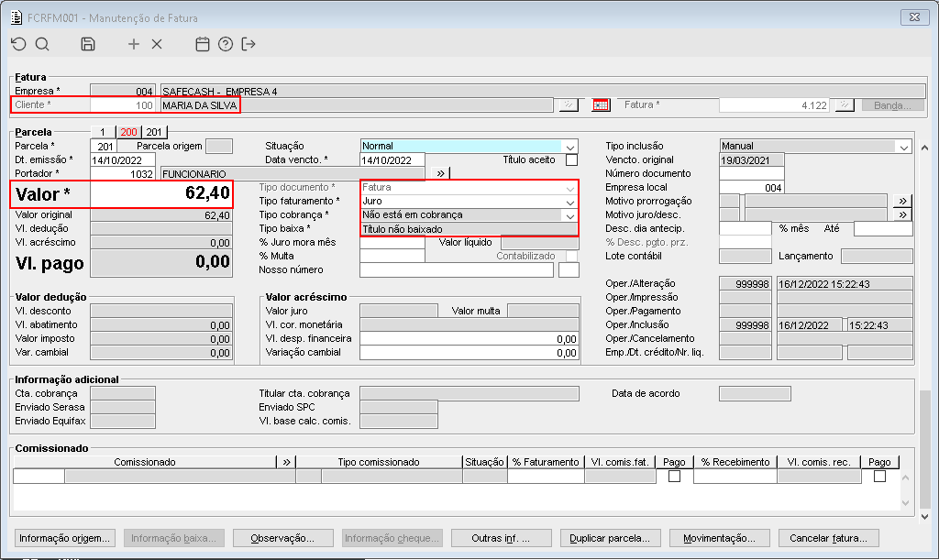Save the invoice with diskette icon

pyautogui.click(x=88, y=44)
